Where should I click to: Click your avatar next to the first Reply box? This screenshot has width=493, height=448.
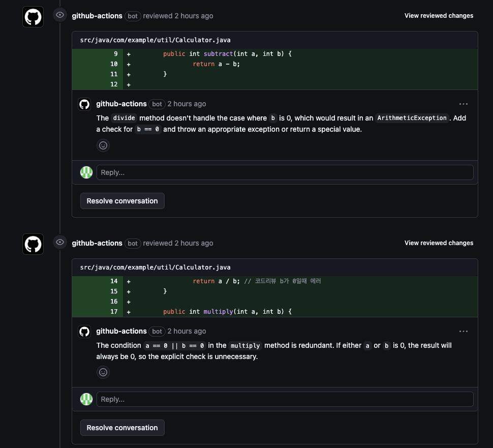click(86, 172)
